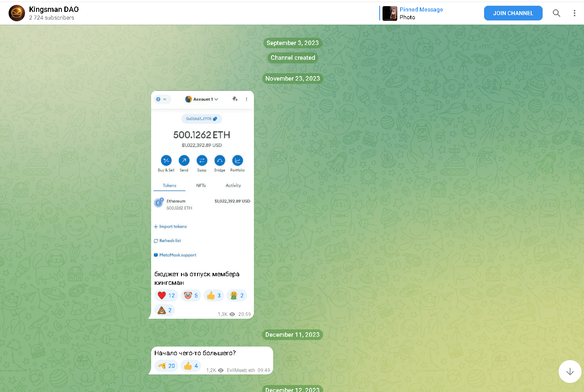Click the 1,3K views eye icon
Viewport: 584px width, 392px height.
click(232, 314)
